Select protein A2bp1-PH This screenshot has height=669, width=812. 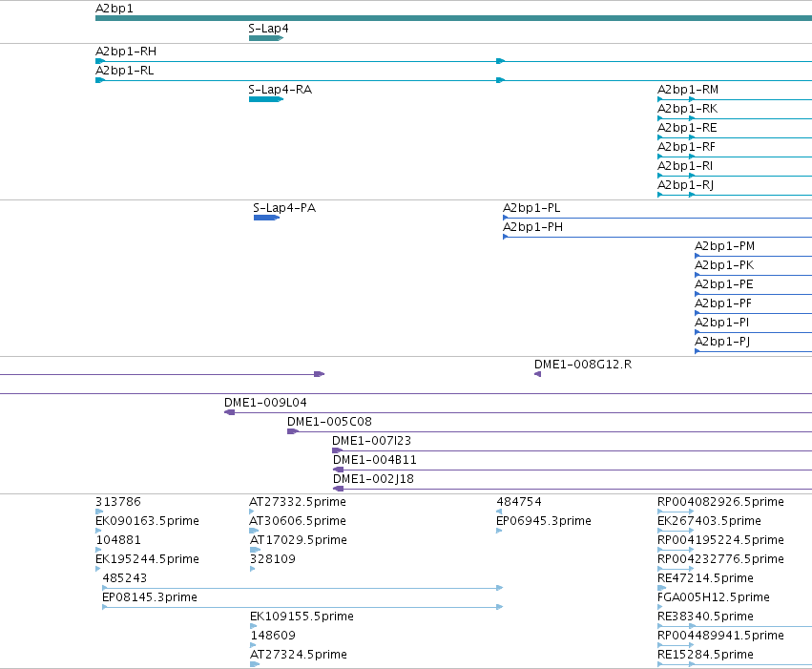532,227
